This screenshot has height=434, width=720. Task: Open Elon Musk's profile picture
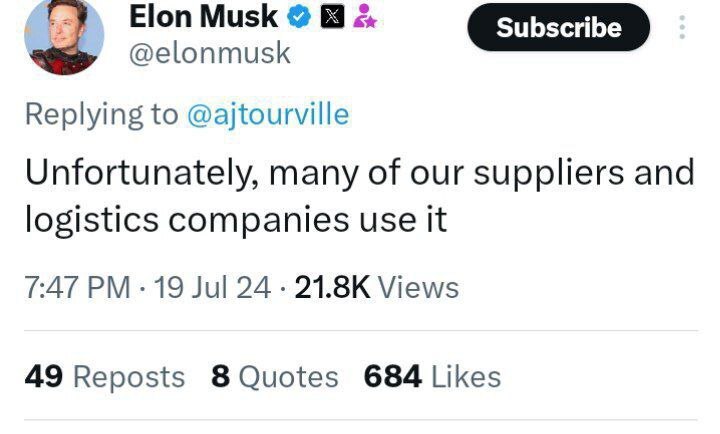tap(66, 36)
